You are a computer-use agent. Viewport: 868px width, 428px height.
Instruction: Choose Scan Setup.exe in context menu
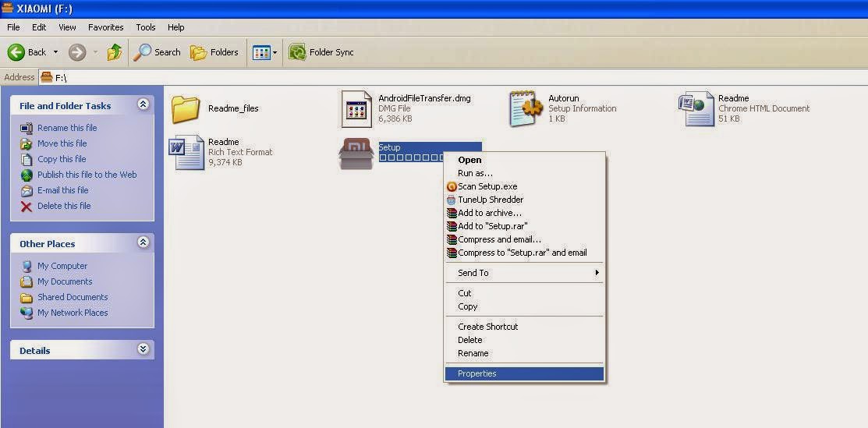(x=524, y=186)
